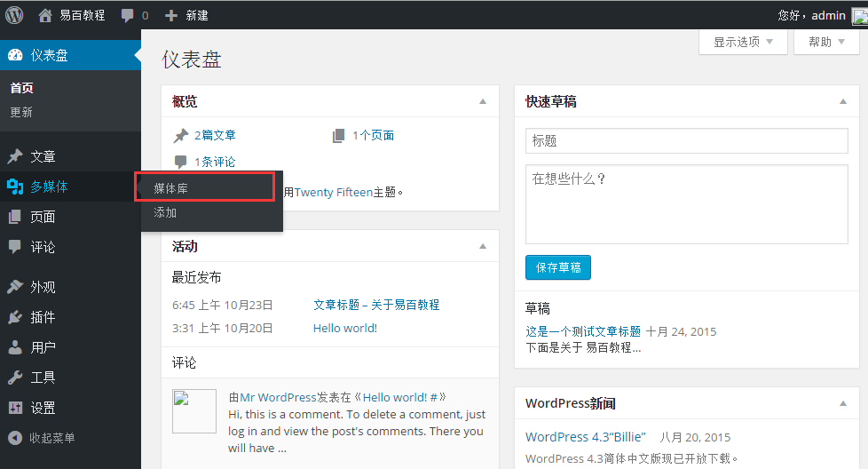
Task: Click 收起菜单 to collapse sidebar
Action: [x=52, y=438]
